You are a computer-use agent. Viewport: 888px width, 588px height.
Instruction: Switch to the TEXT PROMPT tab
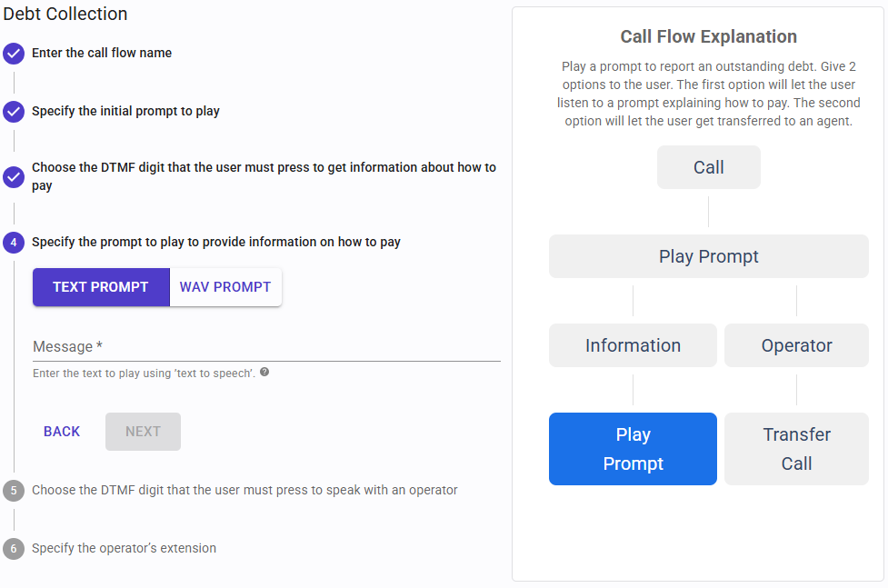pyautogui.click(x=101, y=286)
